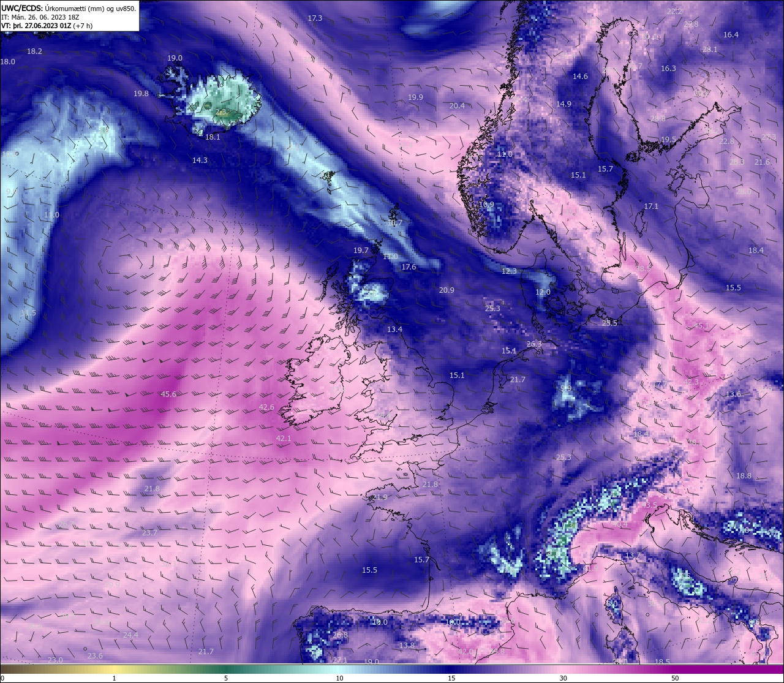Select the 12.3 value near Denmark
Image resolution: width=784 pixels, height=683 pixels.
tap(509, 271)
